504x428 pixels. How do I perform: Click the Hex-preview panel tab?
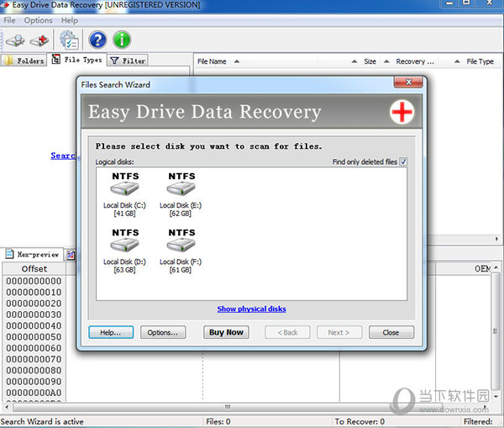[33, 254]
